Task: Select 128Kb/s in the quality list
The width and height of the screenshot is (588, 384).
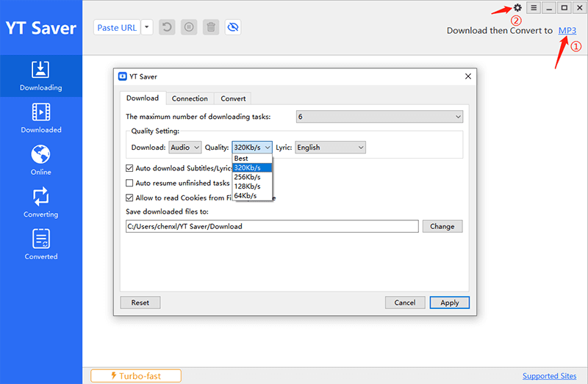Action: coord(252,186)
